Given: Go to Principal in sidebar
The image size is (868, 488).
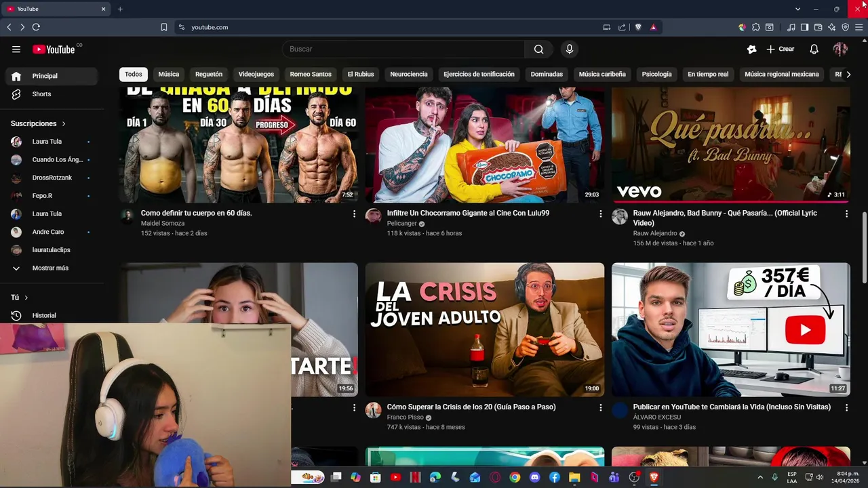Looking at the screenshot, I should coord(51,76).
